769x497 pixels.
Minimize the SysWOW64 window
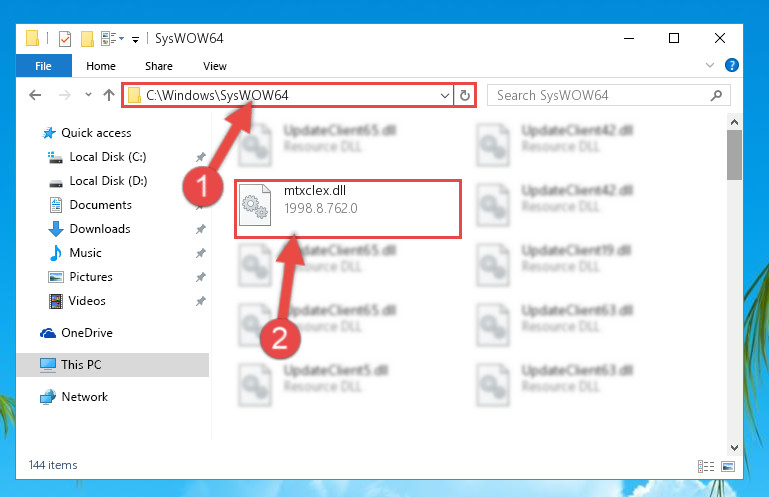point(629,38)
